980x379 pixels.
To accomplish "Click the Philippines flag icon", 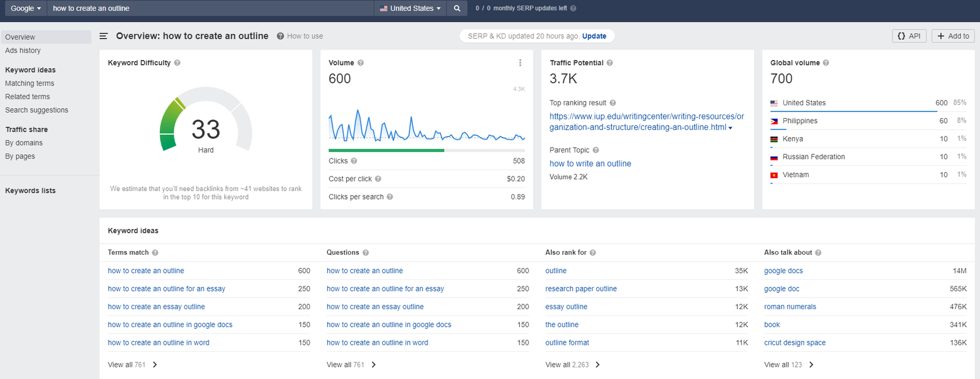I will [x=774, y=121].
